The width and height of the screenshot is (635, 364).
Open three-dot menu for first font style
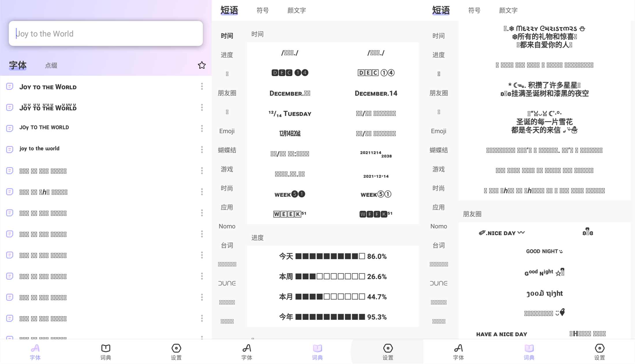pyautogui.click(x=202, y=86)
